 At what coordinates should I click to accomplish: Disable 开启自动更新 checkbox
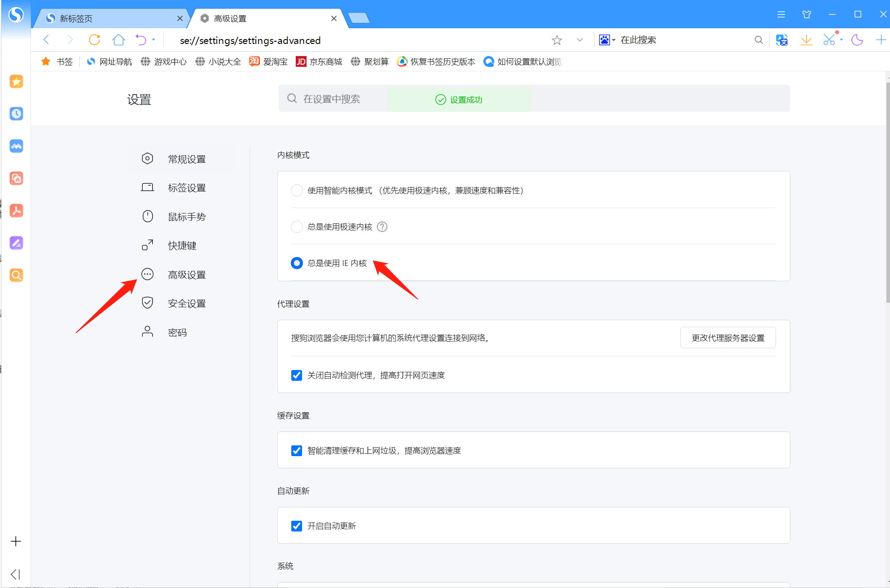point(297,526)
